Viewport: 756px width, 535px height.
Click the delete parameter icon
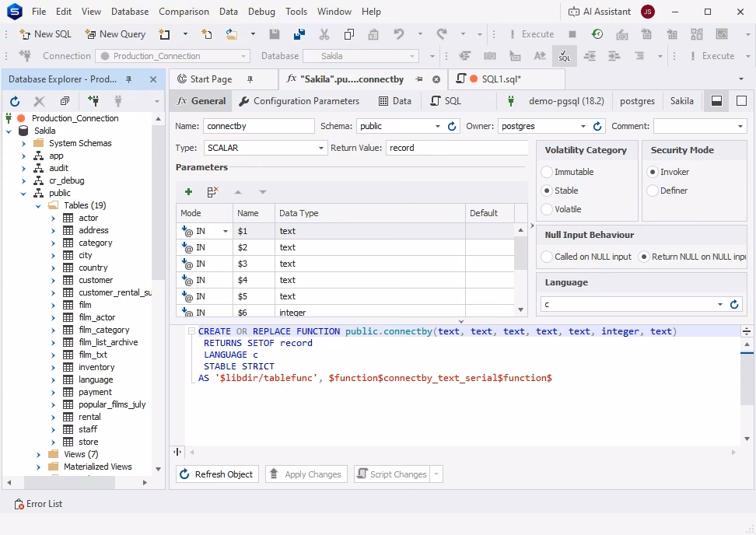click(212, 192)
